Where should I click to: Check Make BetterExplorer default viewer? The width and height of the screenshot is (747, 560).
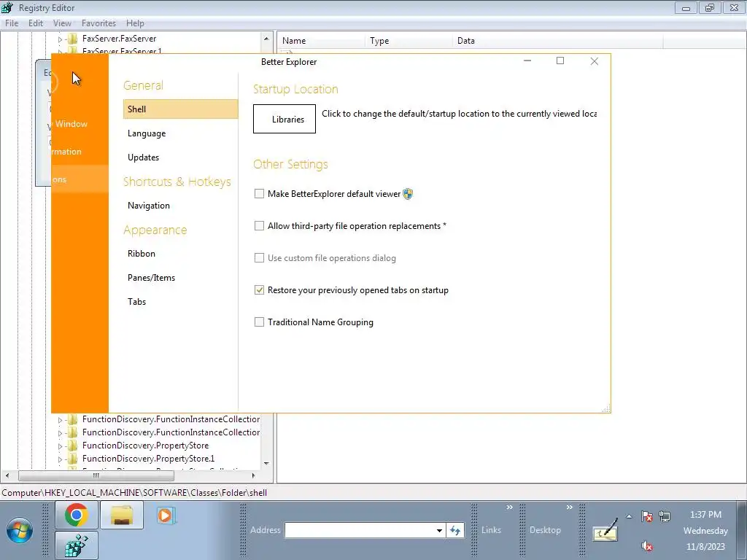tap(259, 194)
